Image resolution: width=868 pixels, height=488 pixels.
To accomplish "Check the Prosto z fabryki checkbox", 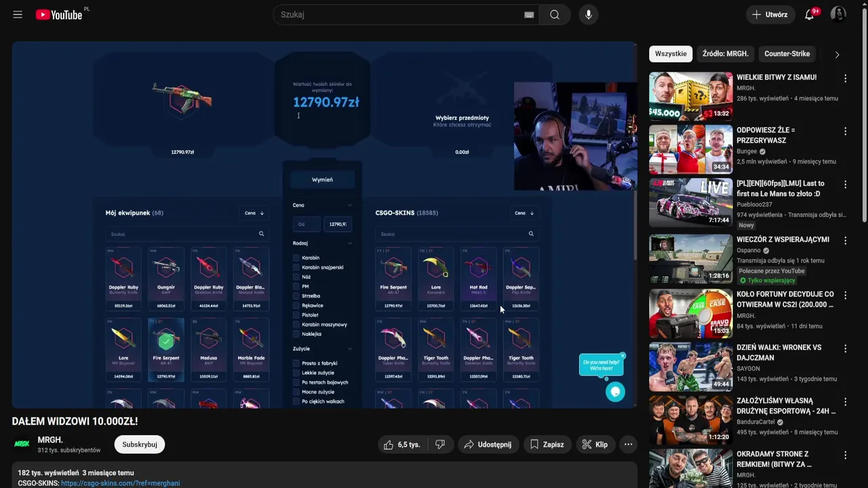I will click(296, 363).
